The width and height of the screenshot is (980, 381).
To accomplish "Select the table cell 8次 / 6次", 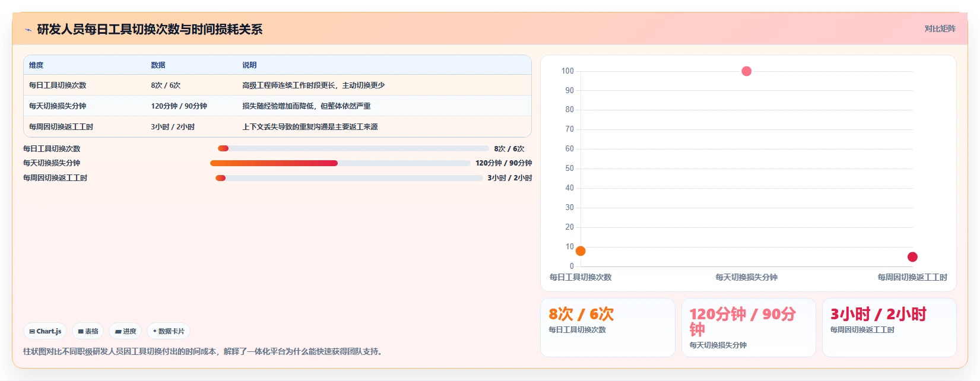I will 166,85.
